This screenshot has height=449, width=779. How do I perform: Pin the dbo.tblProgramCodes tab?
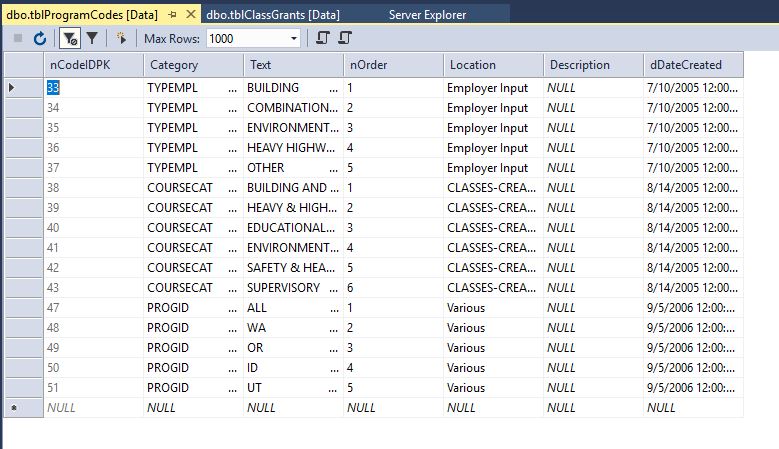172,15
